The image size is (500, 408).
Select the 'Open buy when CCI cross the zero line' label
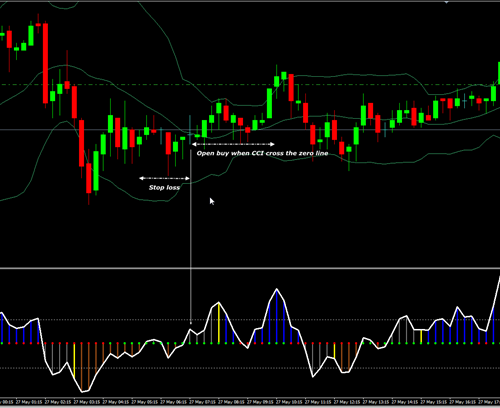[262, 153]
